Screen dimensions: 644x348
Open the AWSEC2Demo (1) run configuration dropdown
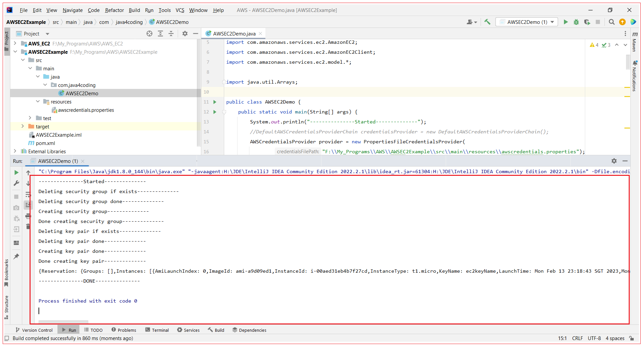[x=527, y=22]
